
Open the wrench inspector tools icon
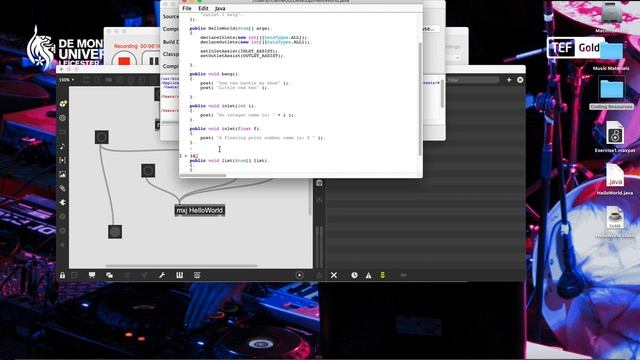162,276
